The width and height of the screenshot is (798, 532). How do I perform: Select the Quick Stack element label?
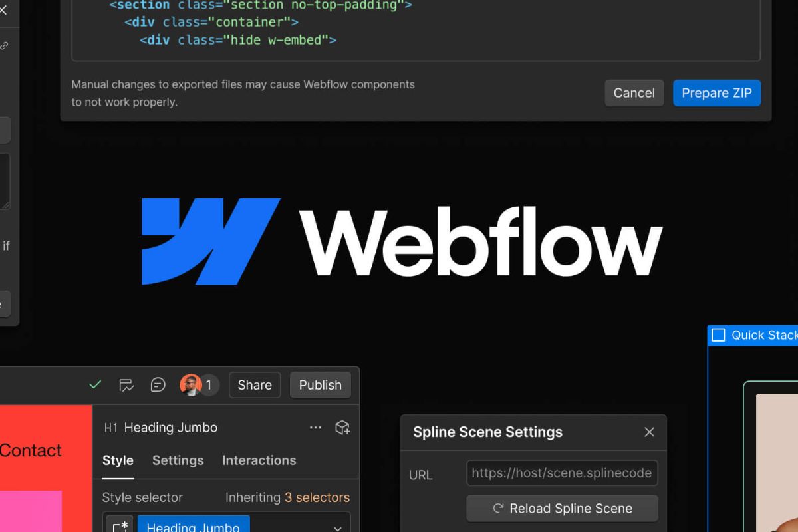753,335
